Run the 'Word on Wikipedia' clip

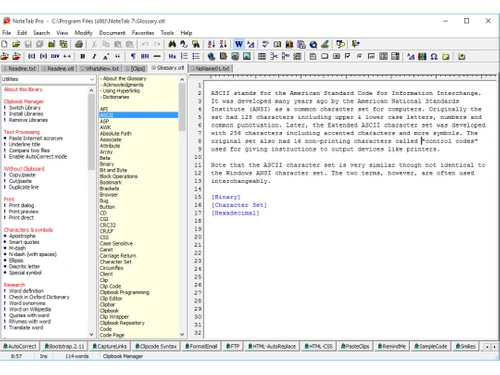[x=30, y=309]
